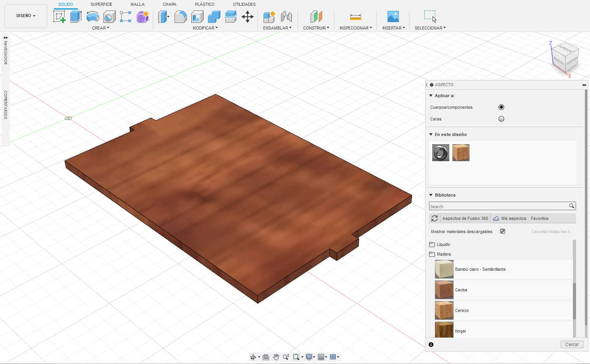
Task: Select the New Component tool
Action: 269,17
